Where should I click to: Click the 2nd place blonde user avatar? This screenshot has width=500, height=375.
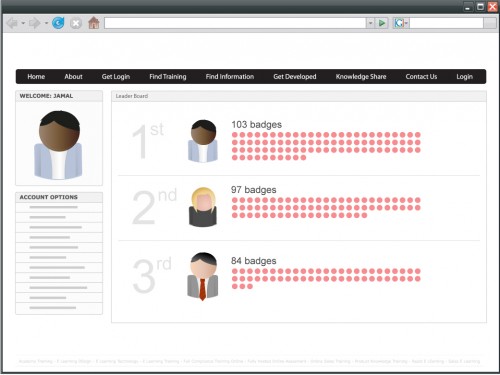(203, 207)
